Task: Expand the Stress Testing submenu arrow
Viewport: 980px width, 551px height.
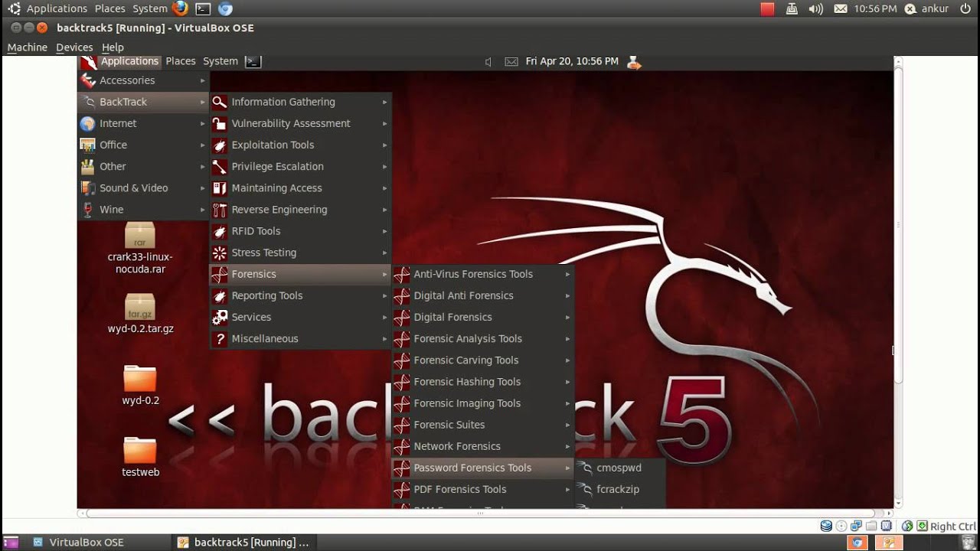Action: click(385, 253)
